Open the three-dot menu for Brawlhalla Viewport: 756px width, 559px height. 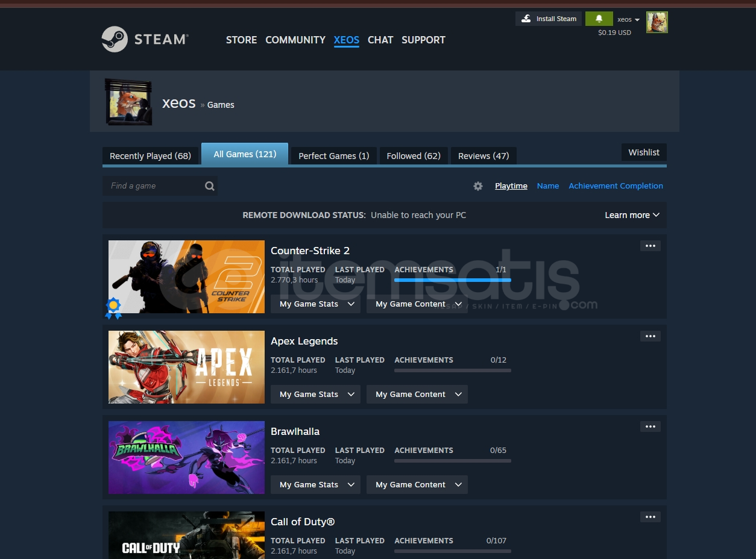(650, 426)
